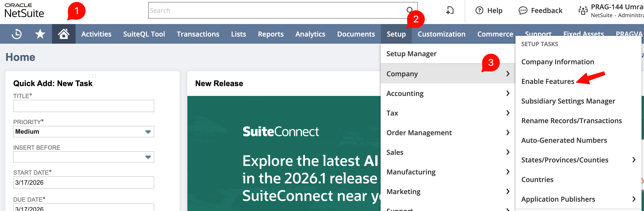Choose Auto-Generated Numbers
This screenshot has width=644, height=211.
pyautogui.click(x=564, y=140)
